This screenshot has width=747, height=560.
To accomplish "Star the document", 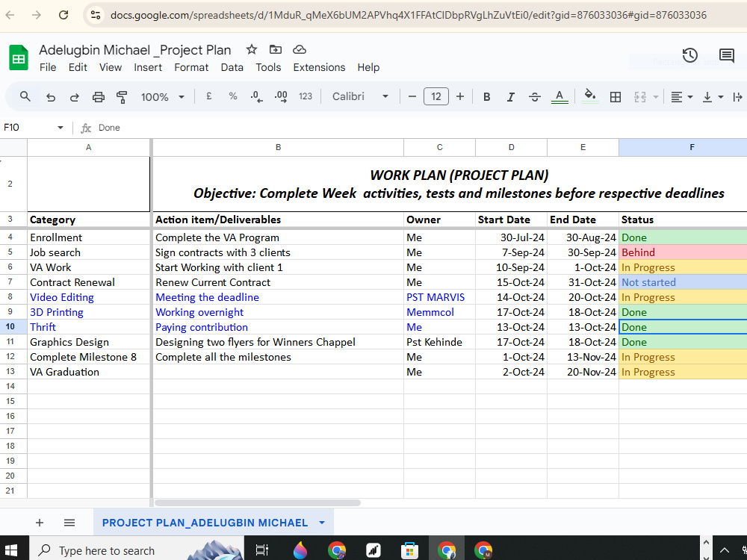I will tap(252, 49).
